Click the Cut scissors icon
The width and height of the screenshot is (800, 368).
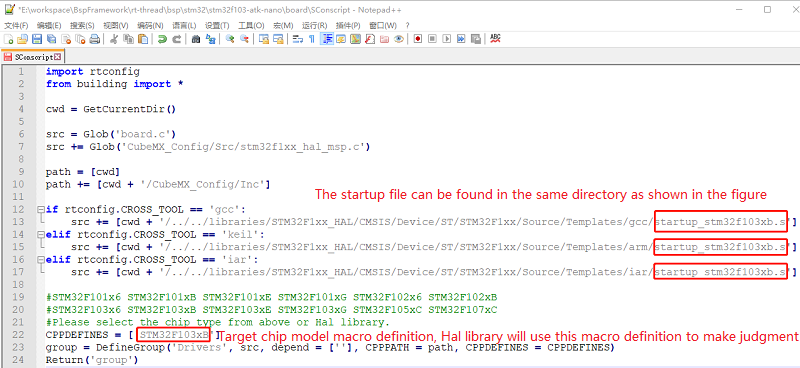click(114, 39)
